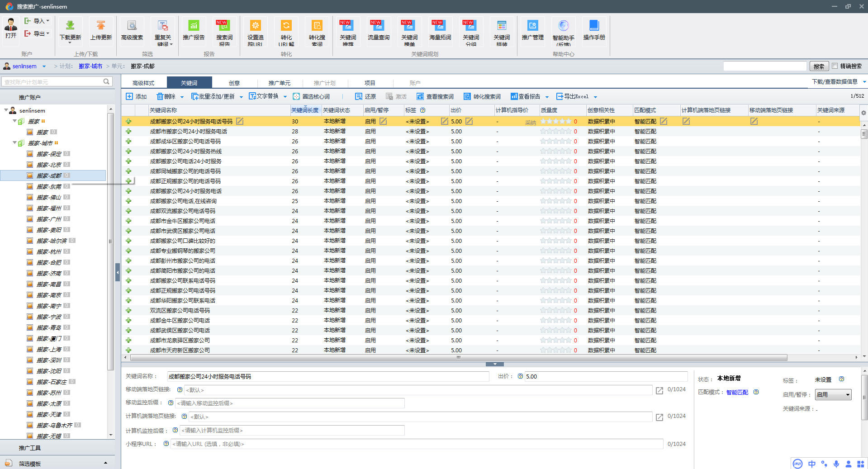Expand the 导出Excel dropdown arrow
868x469 pixels.
tap(595, 97)
